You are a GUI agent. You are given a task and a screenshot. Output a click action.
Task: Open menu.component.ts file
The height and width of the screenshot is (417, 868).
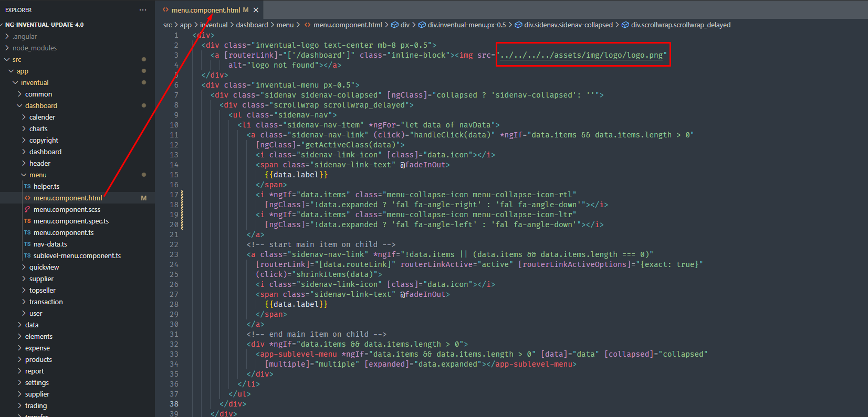tap(64, 232)
